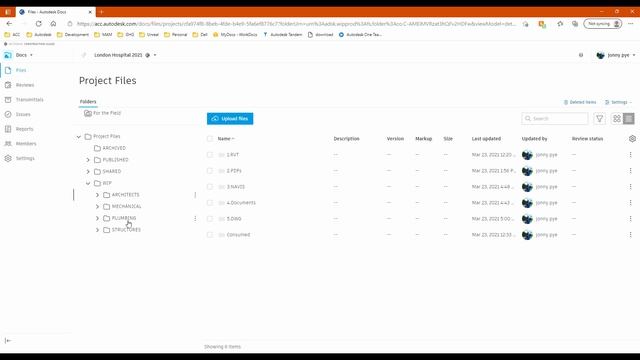Image resolution: width=640 pixels, height=360 pixels.
Task: Open more menu for PLUMBING folder
Action: 195,218
